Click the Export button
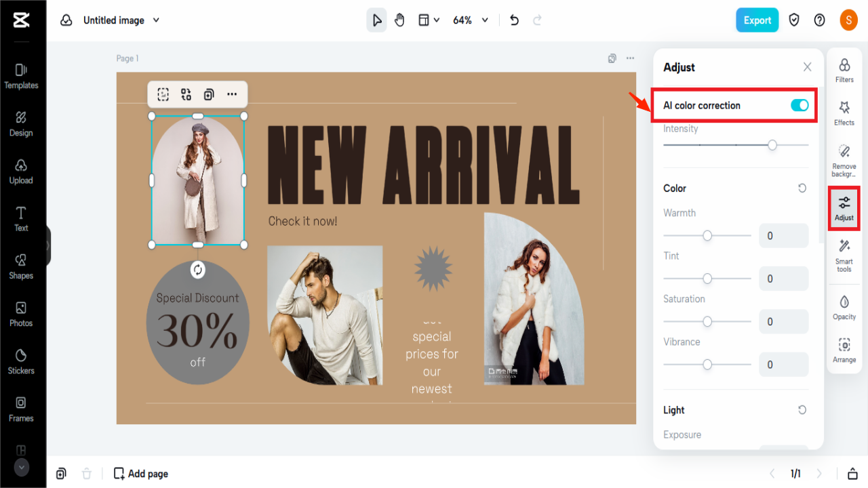 757,20
